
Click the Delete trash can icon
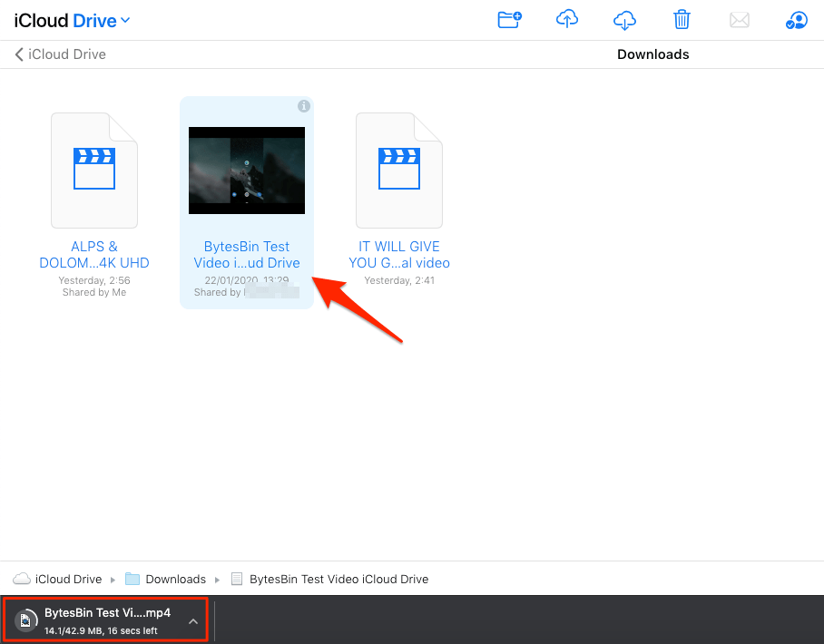pyautogui.click(x=682, y=20)
